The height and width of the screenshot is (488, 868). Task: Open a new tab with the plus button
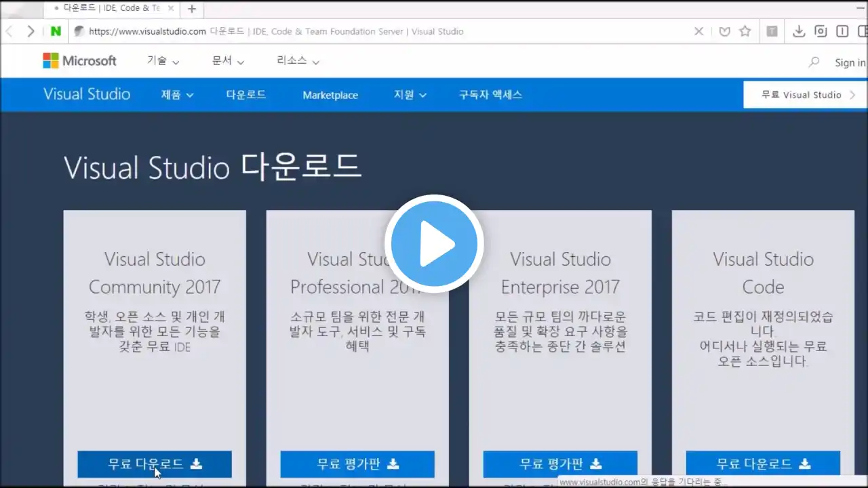[x=192, y=9]
